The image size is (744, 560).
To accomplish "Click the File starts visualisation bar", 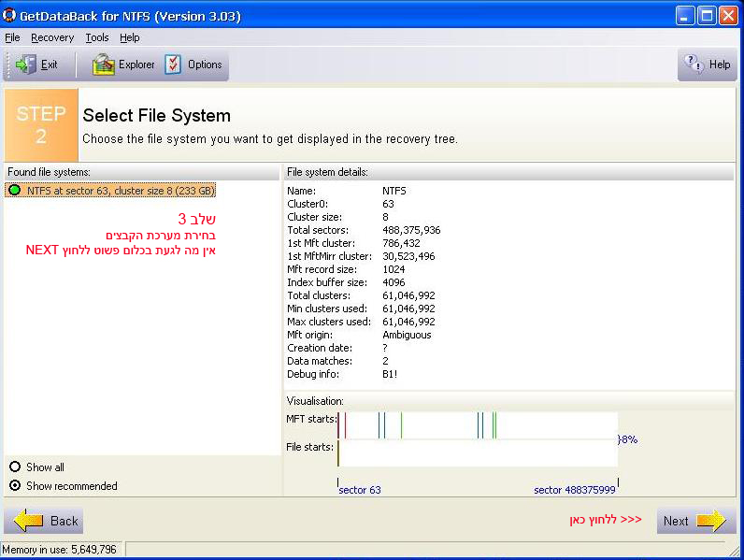I will click(x=478, y=453).
